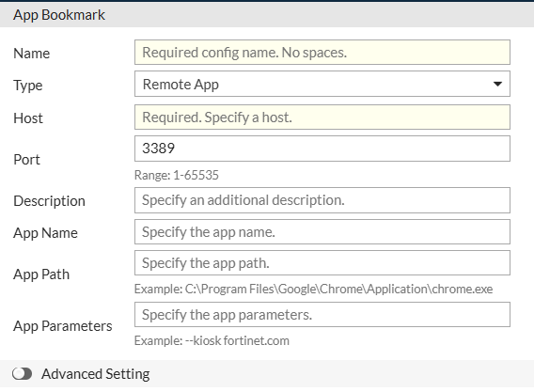Click the App Parameters input field
This screenshot has height=392, width=534.
point(322,314)
